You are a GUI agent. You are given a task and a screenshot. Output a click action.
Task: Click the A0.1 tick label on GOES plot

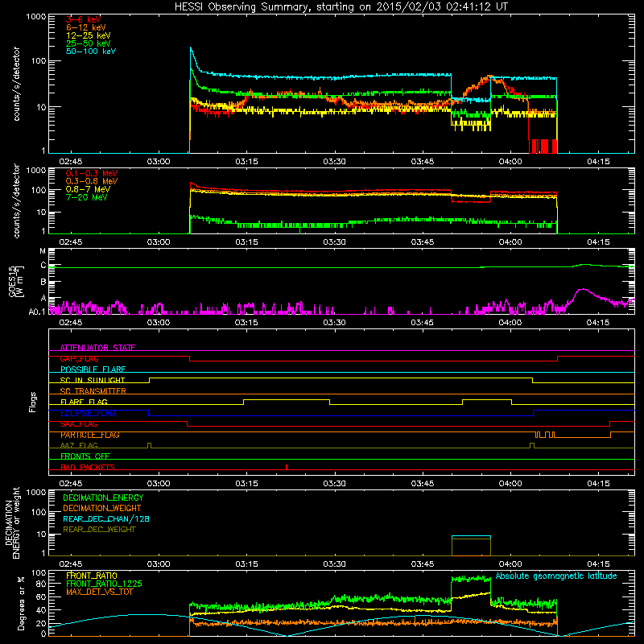point(36,312)
